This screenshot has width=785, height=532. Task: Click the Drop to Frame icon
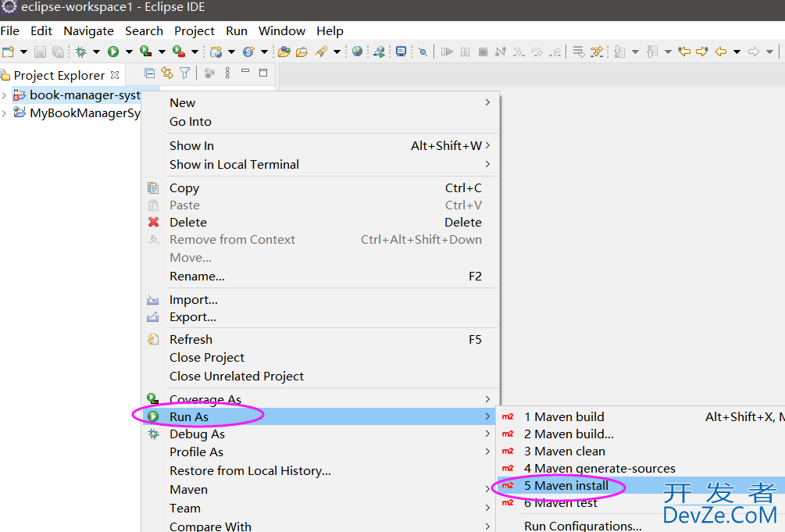579,52
